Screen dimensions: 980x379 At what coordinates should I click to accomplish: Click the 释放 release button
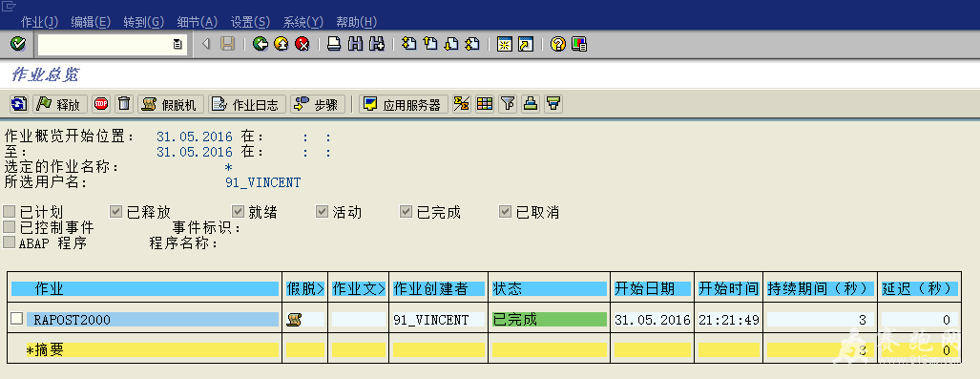click(60, 104)
